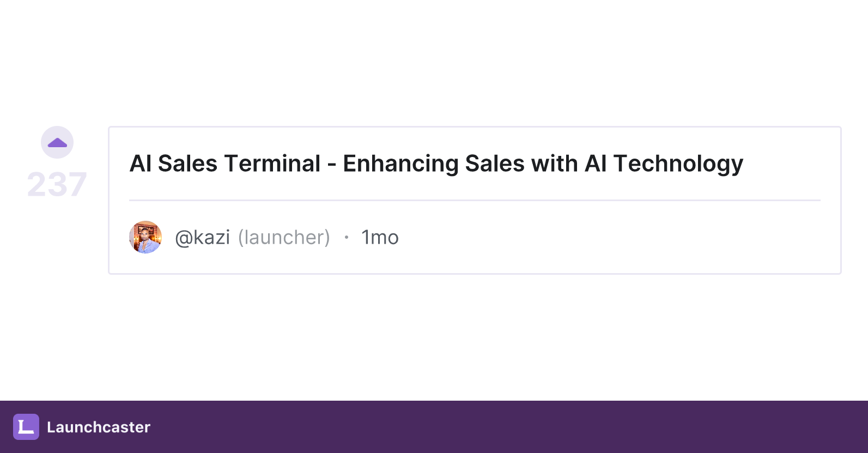Image resolution: width=868 pixels, height=453 pixels.
Task: Click the word "Technology" in the headline
Action: tap(678, 164)
